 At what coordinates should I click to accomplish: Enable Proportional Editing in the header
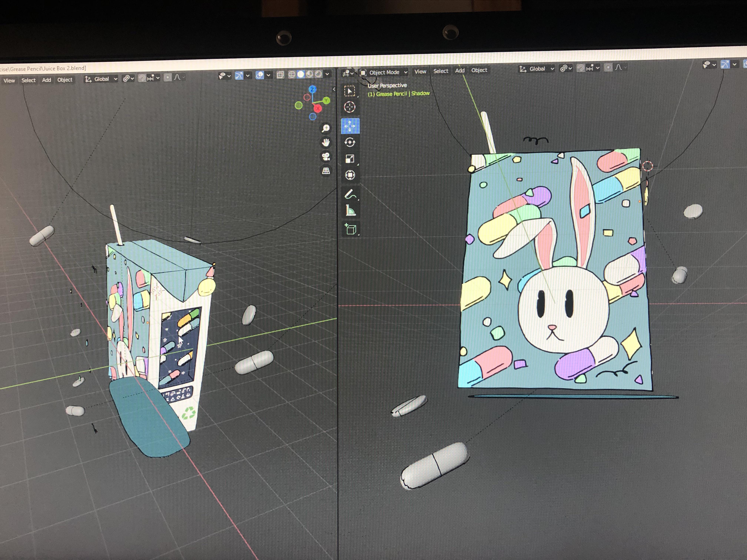tap(168, 78)
